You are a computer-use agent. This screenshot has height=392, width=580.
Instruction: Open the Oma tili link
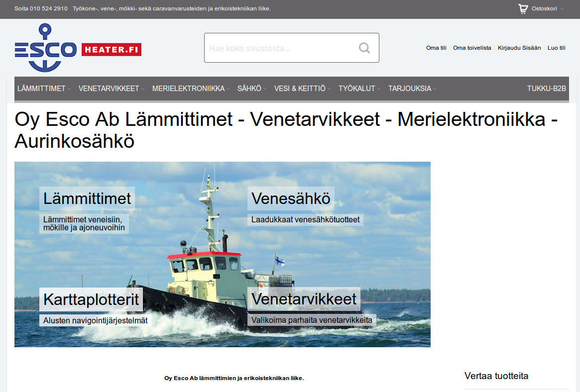(x=436, y=48)
